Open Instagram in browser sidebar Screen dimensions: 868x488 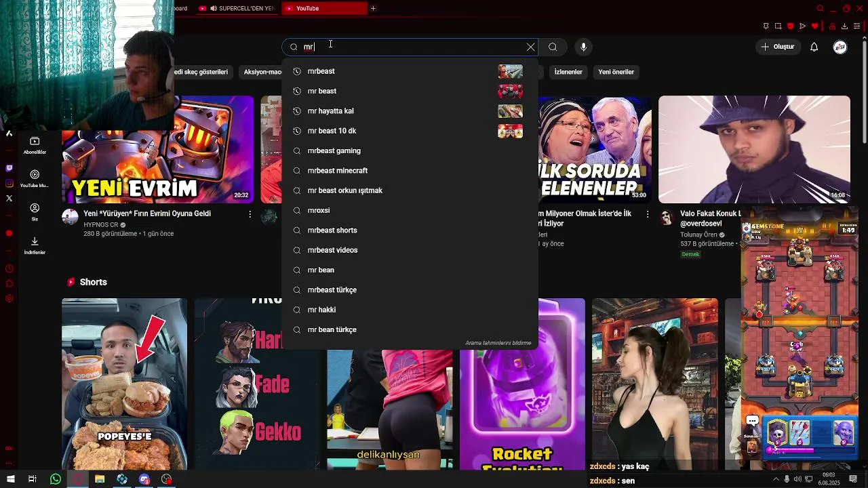tap(9, 183)
